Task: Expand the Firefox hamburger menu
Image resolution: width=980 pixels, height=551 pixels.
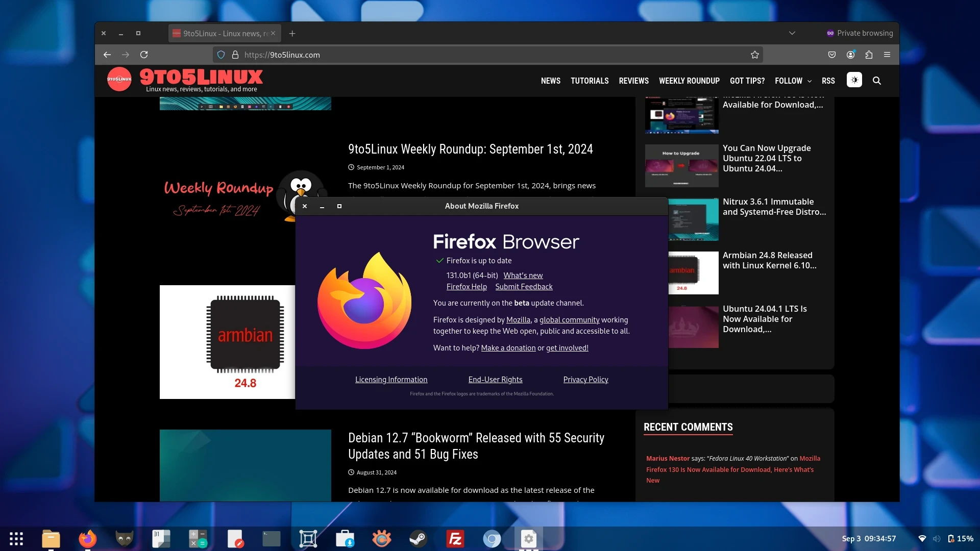Action: (x=887, y=55)
